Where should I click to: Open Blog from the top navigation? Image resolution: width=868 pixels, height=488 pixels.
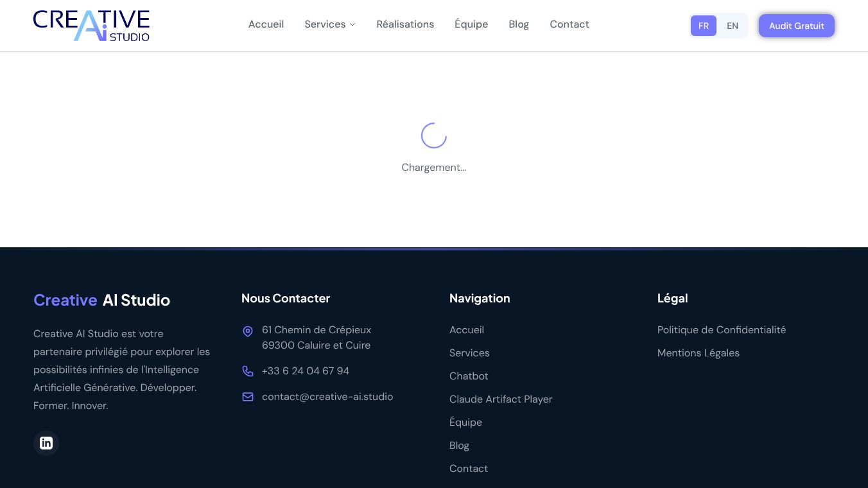click(519, 24)
